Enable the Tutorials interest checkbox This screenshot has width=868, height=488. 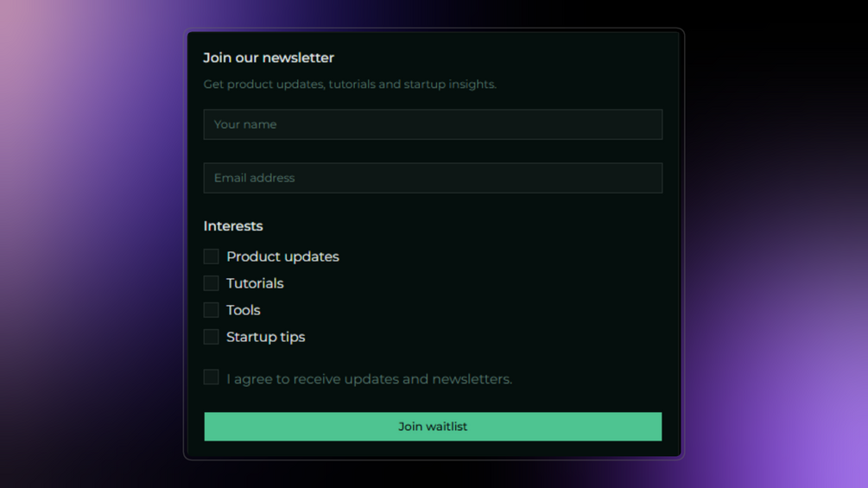(x=211, y=283)
